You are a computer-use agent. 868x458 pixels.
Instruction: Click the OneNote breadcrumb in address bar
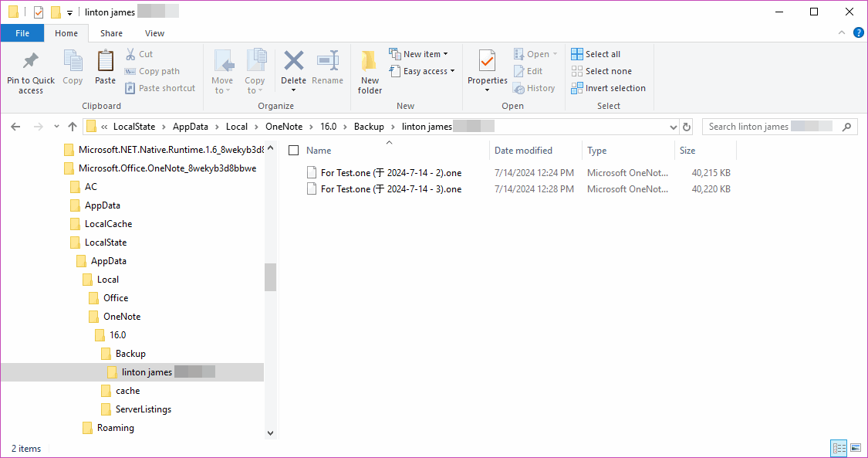(x=284, y=127)
